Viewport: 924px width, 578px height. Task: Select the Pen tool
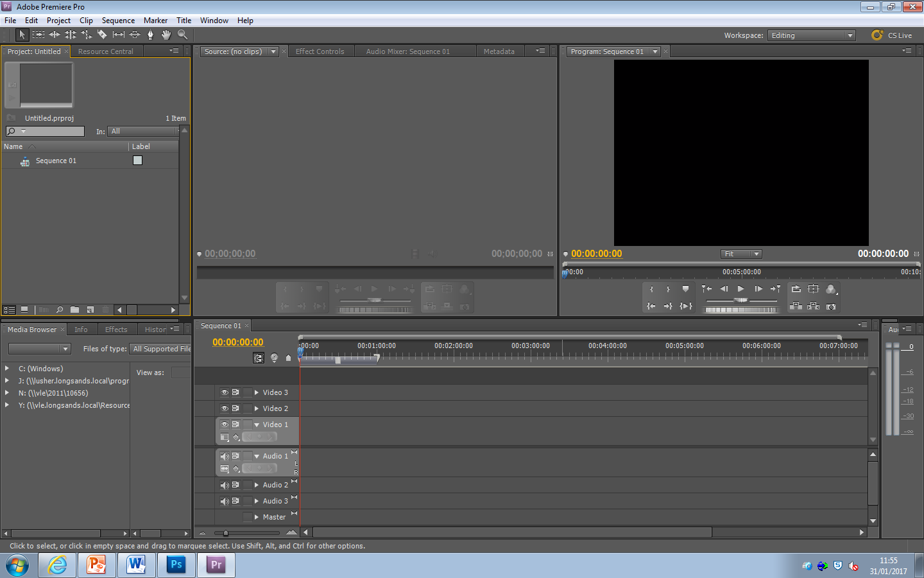coord(151,35)
